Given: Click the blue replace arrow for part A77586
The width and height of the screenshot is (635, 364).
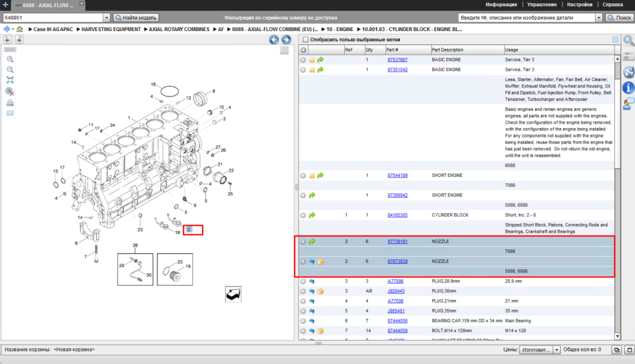Looking at the screenshot, I should 312,281.
